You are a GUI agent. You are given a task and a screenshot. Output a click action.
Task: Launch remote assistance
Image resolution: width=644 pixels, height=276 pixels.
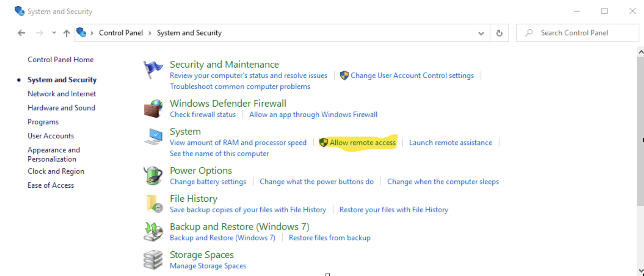(x=451, y=143)
